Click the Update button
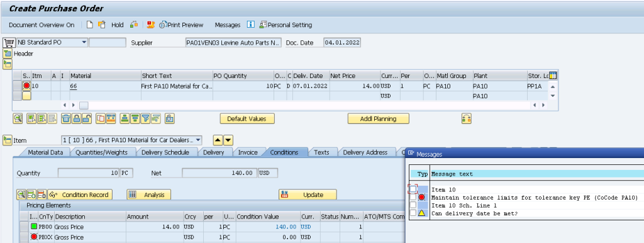The image size is (644, 243). pos(308,195)
